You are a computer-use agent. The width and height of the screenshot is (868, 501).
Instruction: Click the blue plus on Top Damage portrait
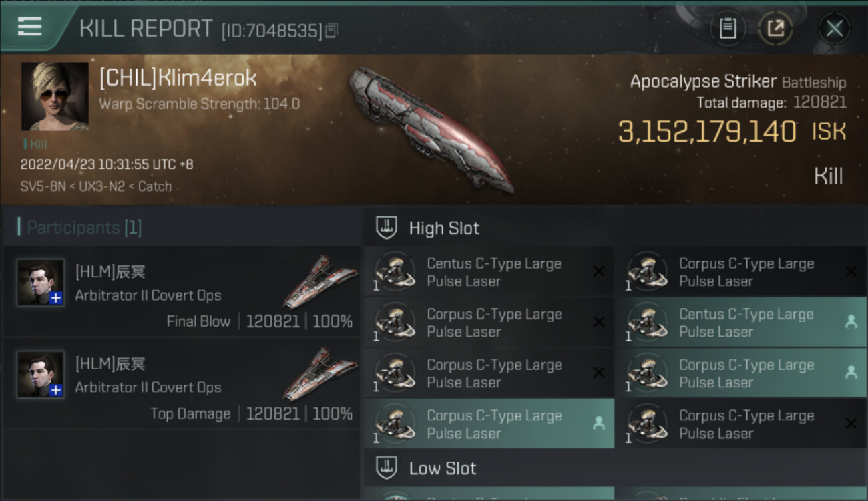coord(56,390)
